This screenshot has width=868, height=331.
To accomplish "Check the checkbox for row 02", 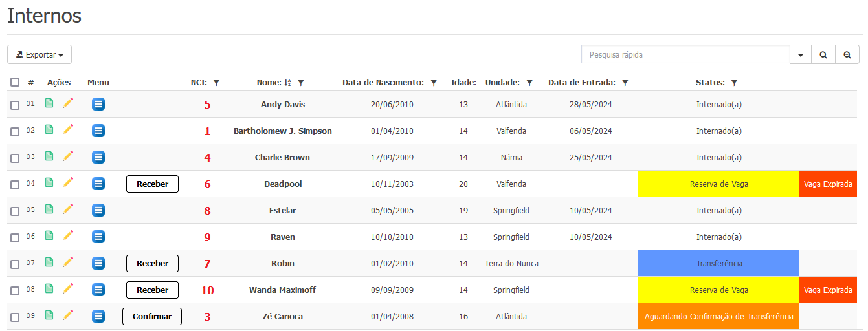I will pyautogui.click(x=15, y=131).
